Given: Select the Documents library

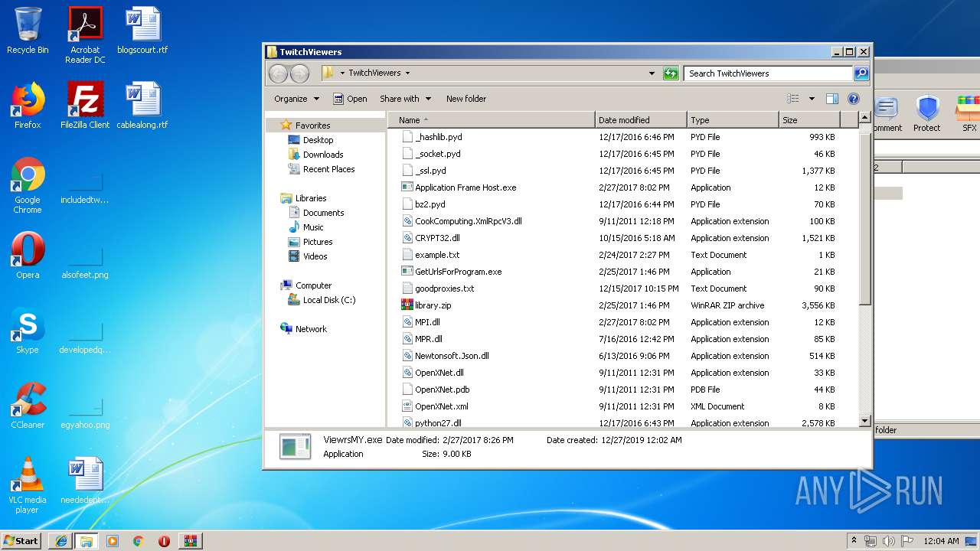Looking at the screenshot, I should (x=323, y=213).
